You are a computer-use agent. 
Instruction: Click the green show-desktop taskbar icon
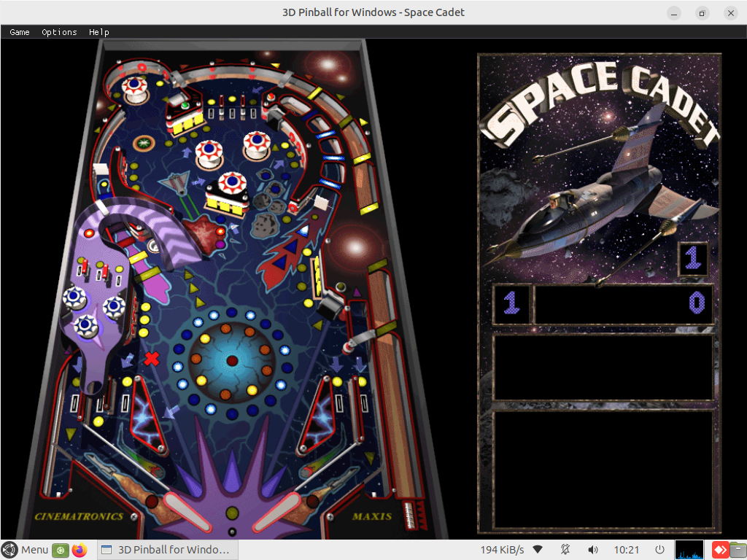click(x=61, y=550)
